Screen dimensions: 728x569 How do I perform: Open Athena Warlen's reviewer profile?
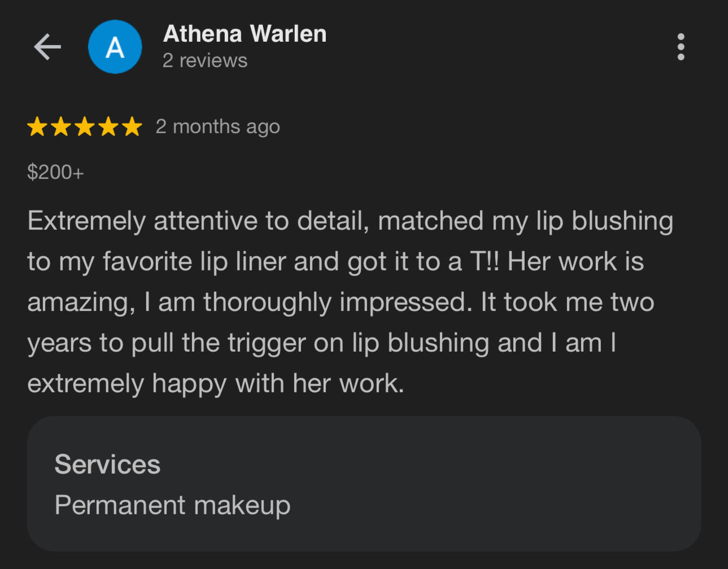(x=245, y=33)
